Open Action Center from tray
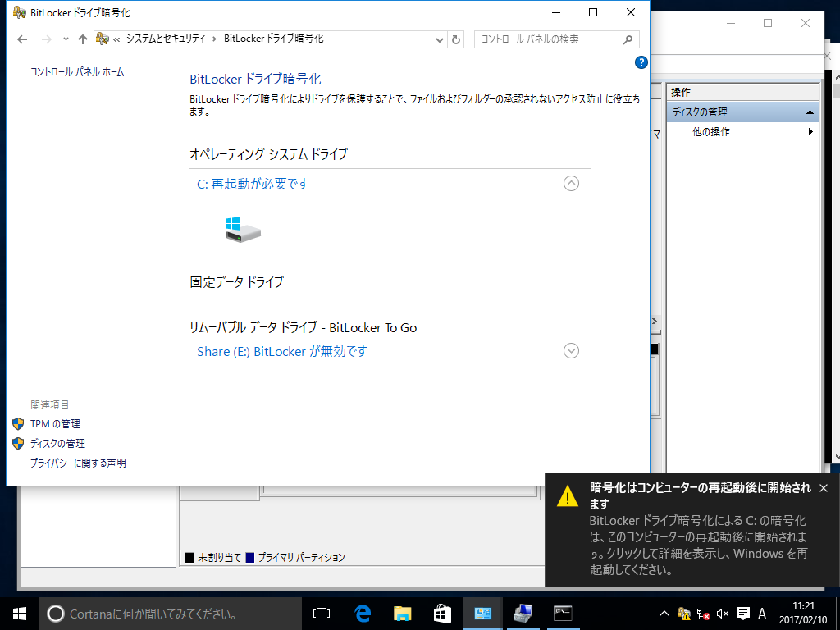Viewport: 840px width, 630px height. coord(743,614)
